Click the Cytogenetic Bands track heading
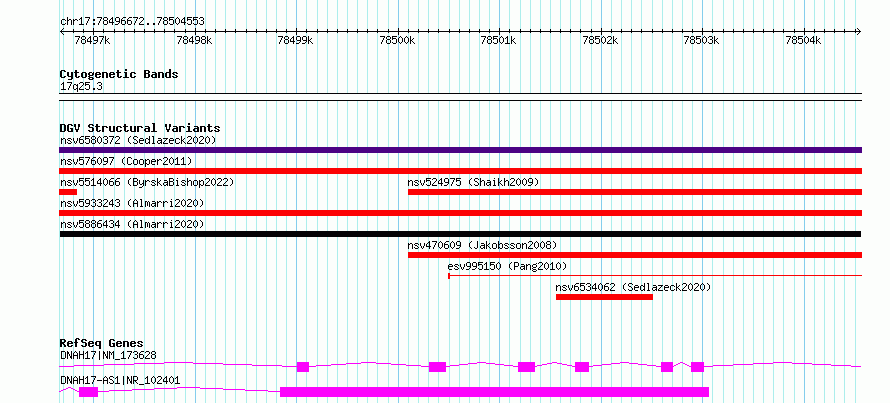Image resolution: width=890 pixels, height=403 pixels. click(119, 74)
